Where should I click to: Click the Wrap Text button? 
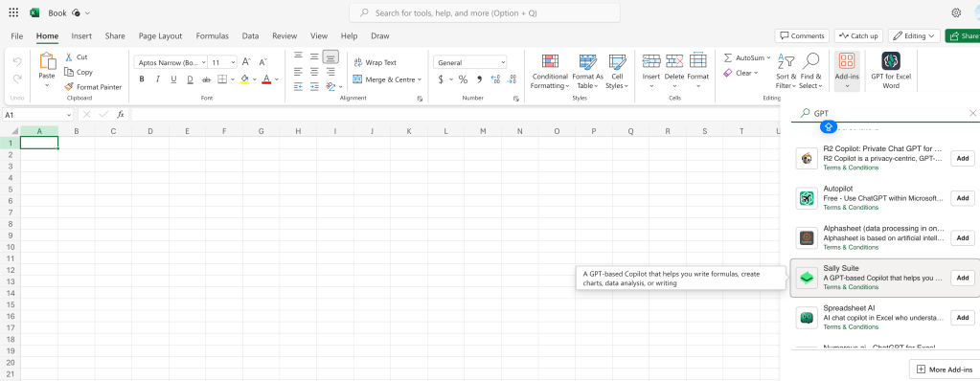coord(375,62)
